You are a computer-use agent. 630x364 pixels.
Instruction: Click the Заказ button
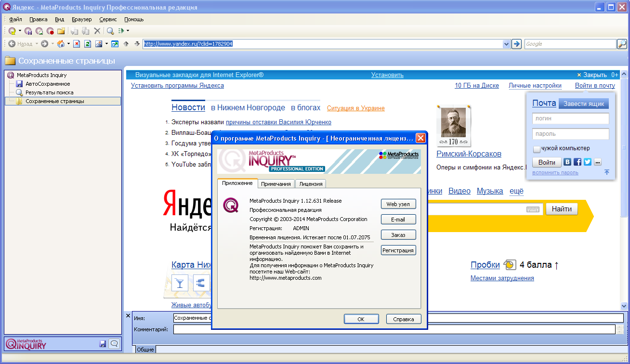(x=398, y=235)
